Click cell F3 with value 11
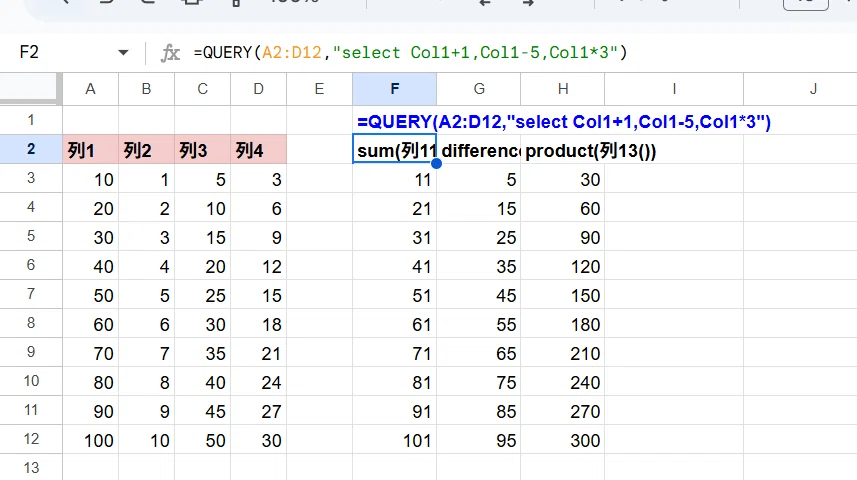This screenshot has height=480, width=857. (x=395, y=179)
